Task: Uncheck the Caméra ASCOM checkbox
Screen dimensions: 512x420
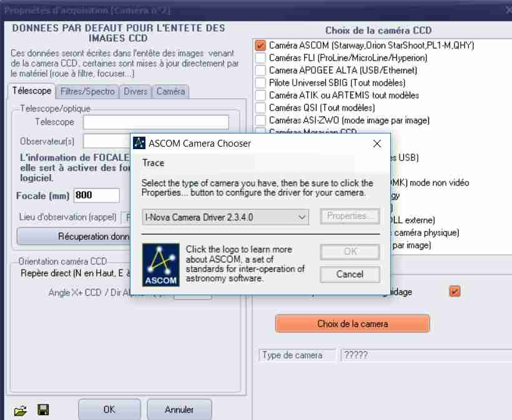Action: click(x=260, y=46)
